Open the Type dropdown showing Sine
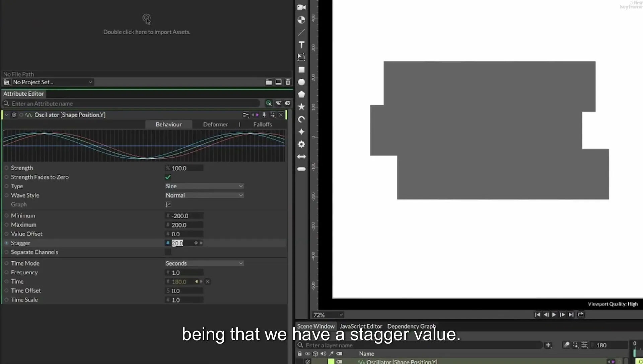This screenshot has height=364, width=643. (204, 186)
